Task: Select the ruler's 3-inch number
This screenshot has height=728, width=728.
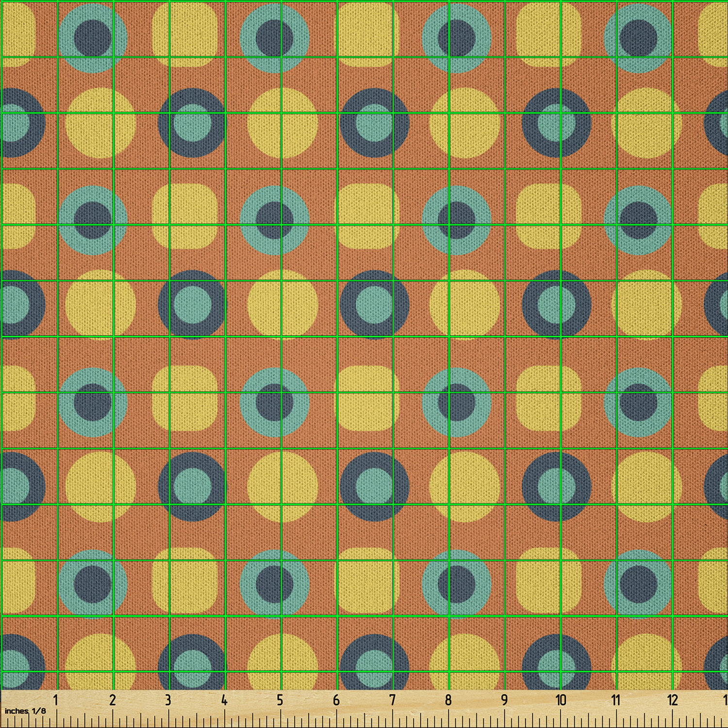Action: tap(168, 700)
